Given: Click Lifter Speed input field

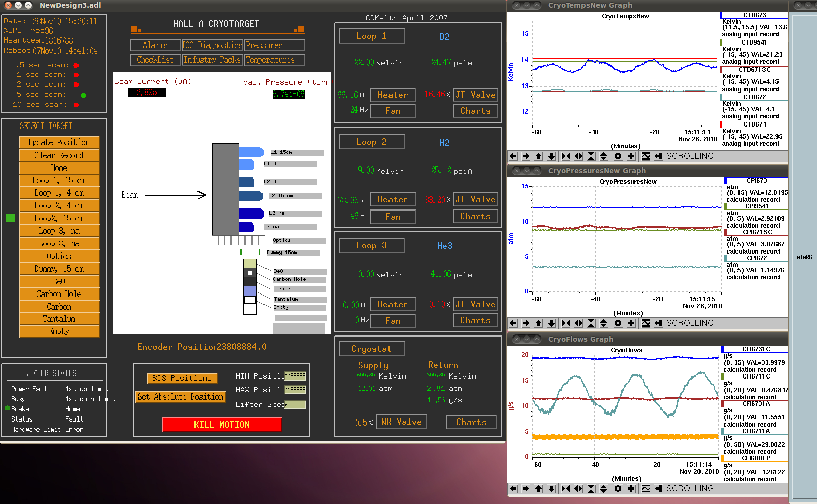Looking at the screenshot, I should click(295, 404).
